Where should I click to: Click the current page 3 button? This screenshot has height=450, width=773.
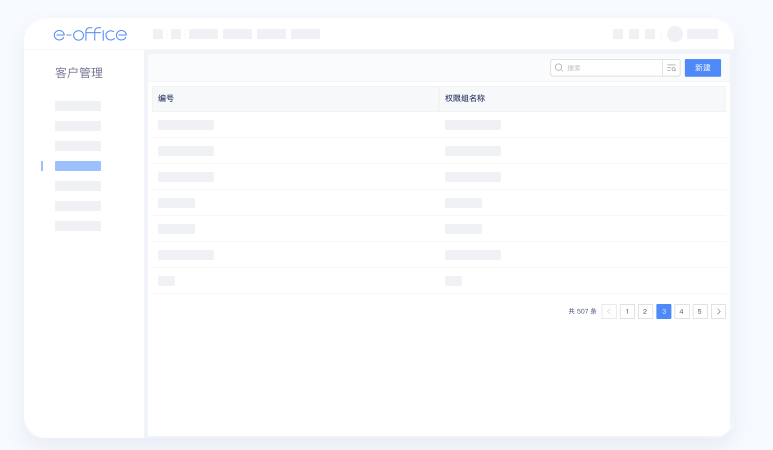coord(663,311)
